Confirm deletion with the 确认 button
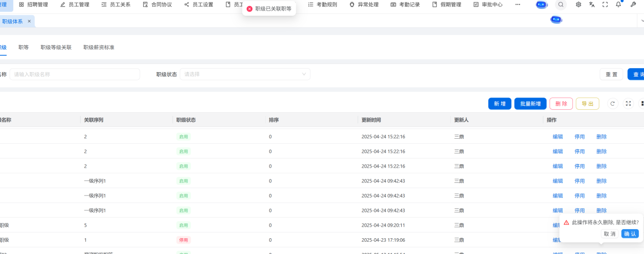The width and height of the screenshot is (644, 254). coord(630,234)
